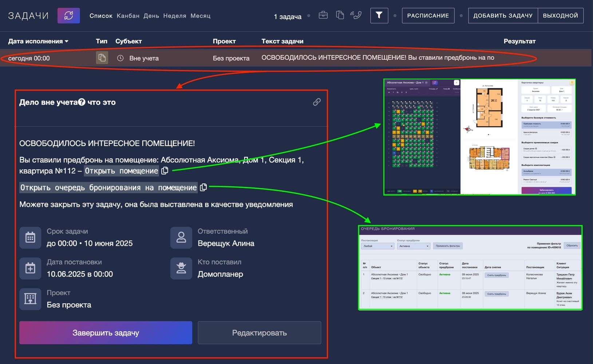Follow "Открыть очередь бронирования на помещение" link

108,187
